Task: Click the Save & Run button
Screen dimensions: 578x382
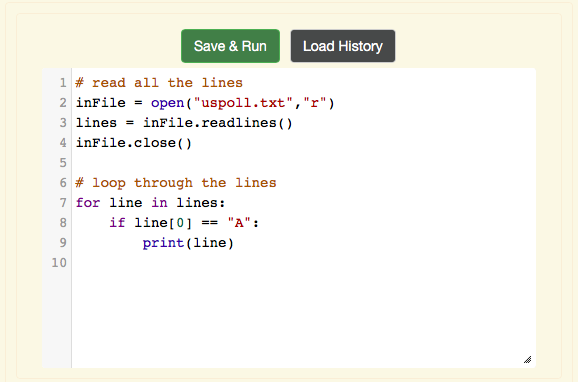Action: tap(230, 46)
